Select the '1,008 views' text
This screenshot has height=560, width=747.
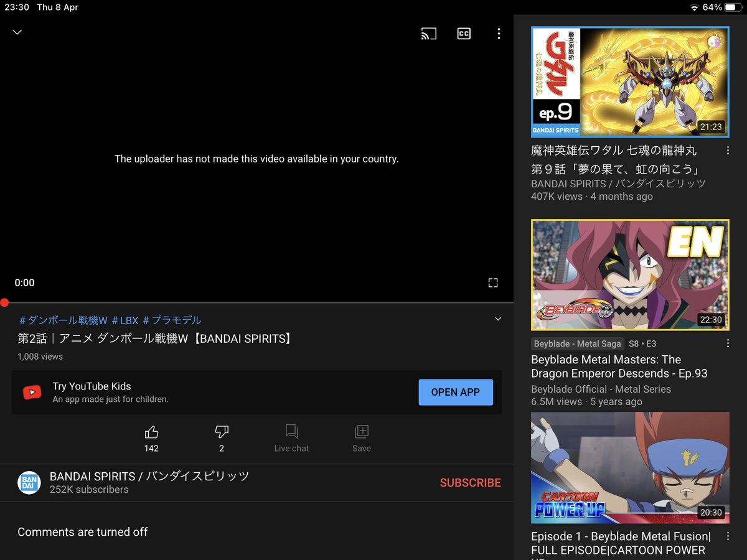pyautogui.click(x=40, y=357)
